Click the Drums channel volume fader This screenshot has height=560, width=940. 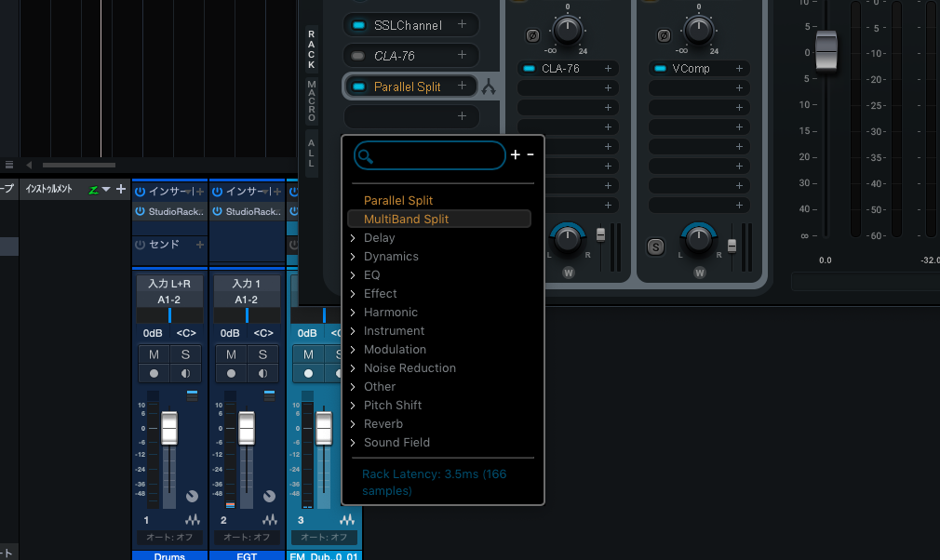(169, 428)
